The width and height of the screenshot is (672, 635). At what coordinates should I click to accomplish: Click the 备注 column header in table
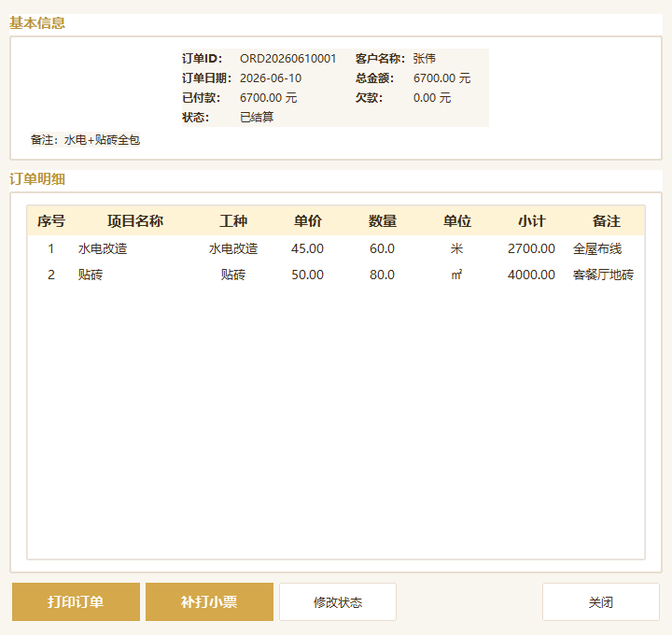pos(606,221)
